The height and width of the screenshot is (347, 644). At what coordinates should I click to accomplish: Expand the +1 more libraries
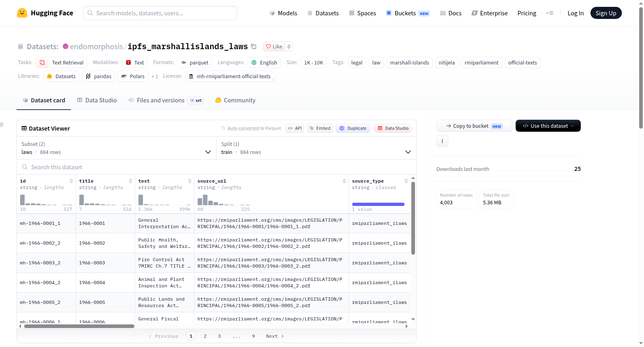point(155,76)
